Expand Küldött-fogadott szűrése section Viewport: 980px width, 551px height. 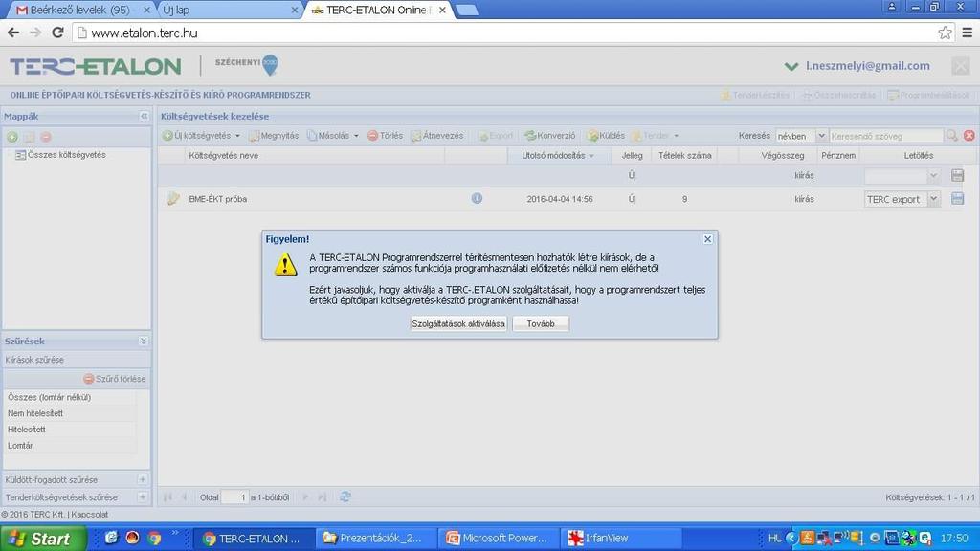143,480
